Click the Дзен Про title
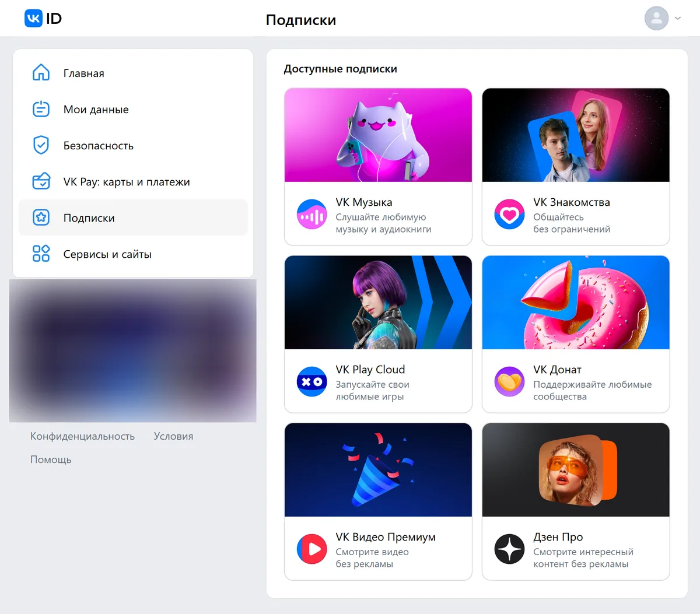 coord(558,537)
